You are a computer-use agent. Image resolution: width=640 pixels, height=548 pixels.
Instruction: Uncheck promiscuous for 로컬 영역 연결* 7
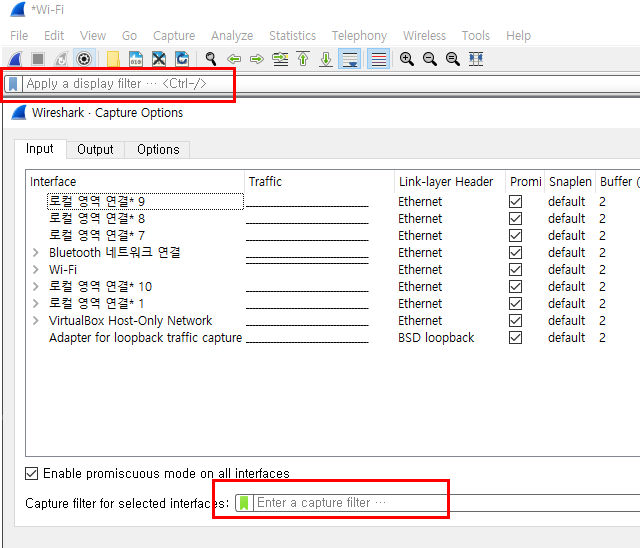click(x=516, y=236)
